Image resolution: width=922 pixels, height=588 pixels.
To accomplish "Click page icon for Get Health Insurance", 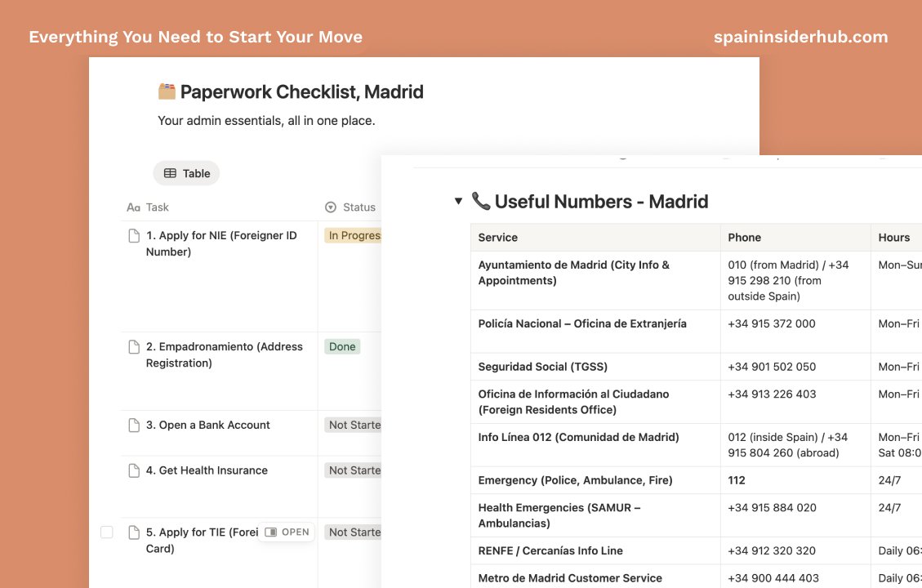I will click(x=134, y=470).
